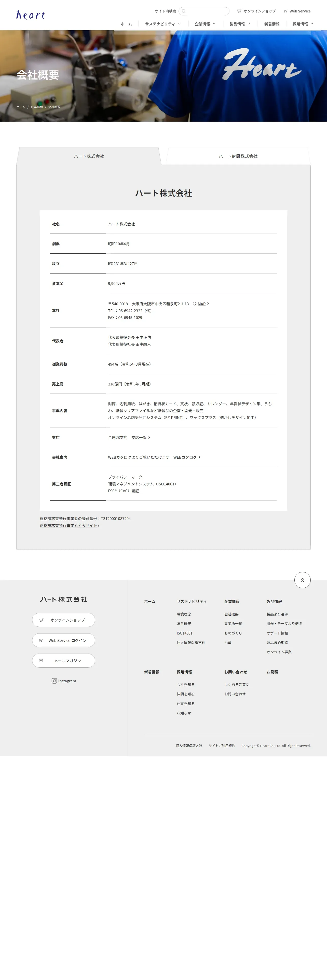
Task: Open footer 製品より選ぶ link
Action: point(277,614)
